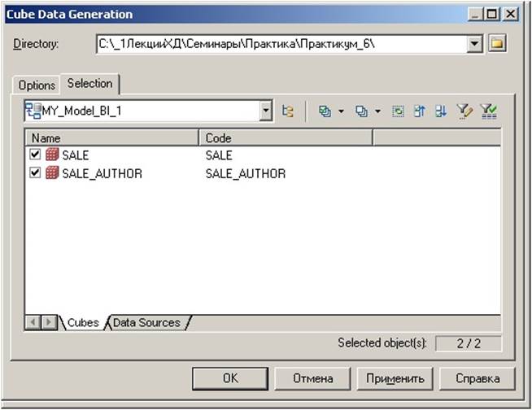Uncheck the SALE_AUTHOR cube checkbox

(35, 172)
